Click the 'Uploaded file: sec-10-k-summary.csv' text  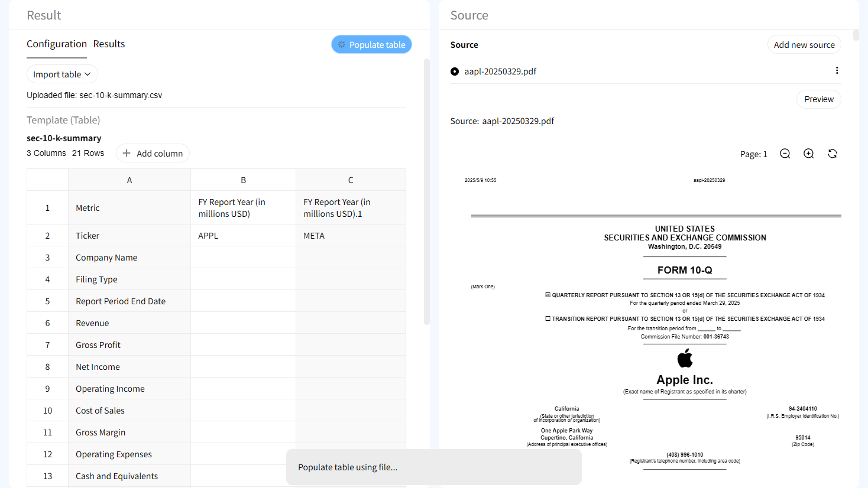pos(94,95)
